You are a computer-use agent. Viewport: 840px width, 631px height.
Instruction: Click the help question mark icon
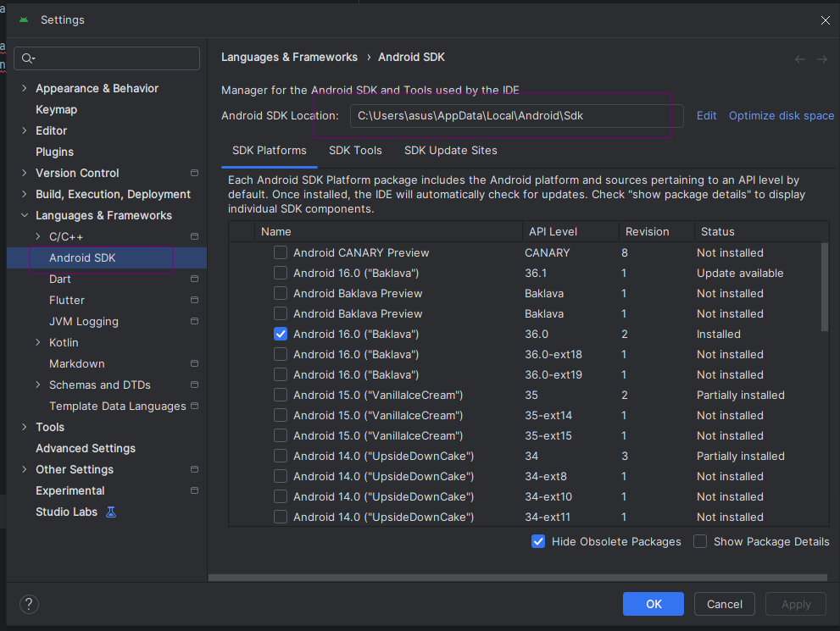click(28, 604)
